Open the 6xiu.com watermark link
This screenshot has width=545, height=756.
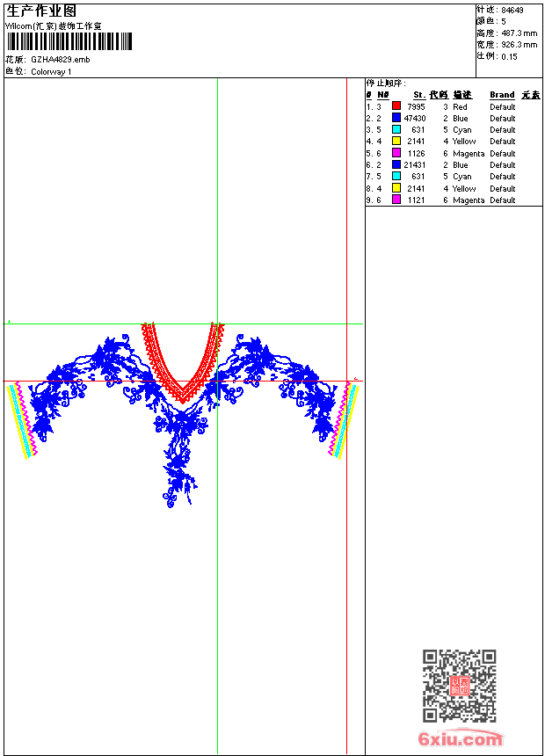click(x=460, y=739)
